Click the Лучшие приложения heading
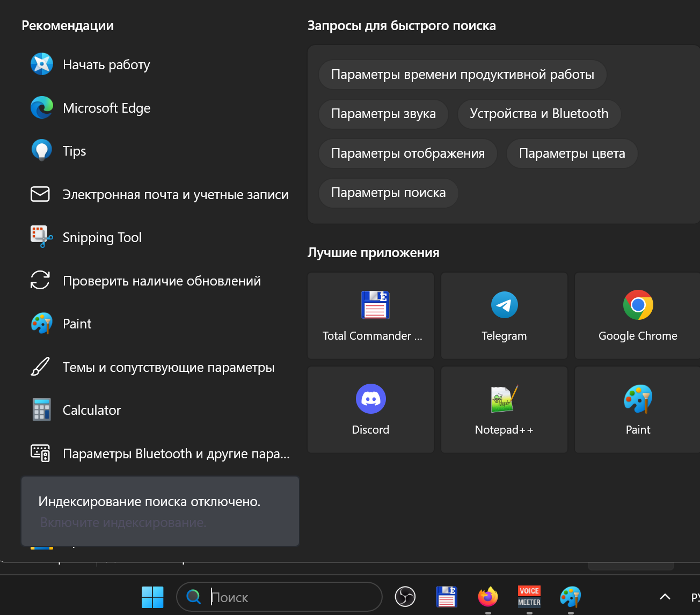 click(x=373, y=253)
